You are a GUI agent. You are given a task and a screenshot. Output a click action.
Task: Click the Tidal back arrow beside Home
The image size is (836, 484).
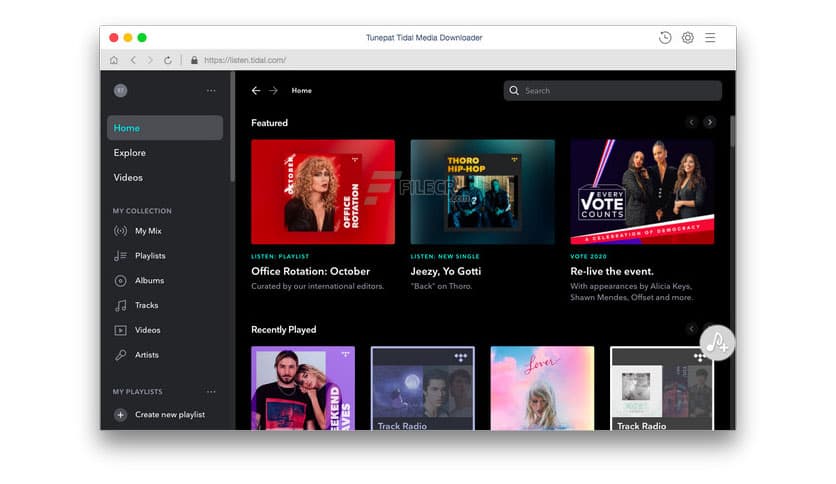click(x=256, y=91)
